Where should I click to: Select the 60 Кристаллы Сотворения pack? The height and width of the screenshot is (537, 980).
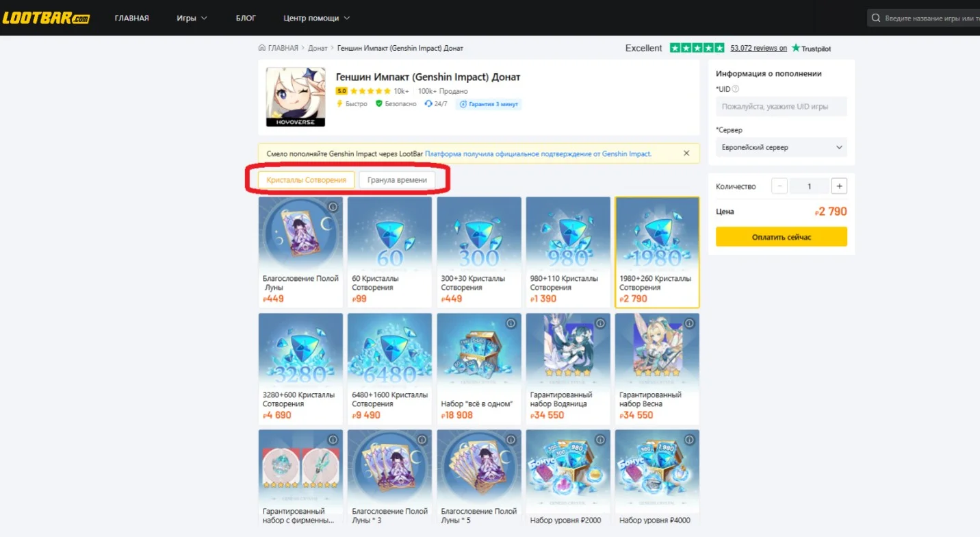[389, 253]
